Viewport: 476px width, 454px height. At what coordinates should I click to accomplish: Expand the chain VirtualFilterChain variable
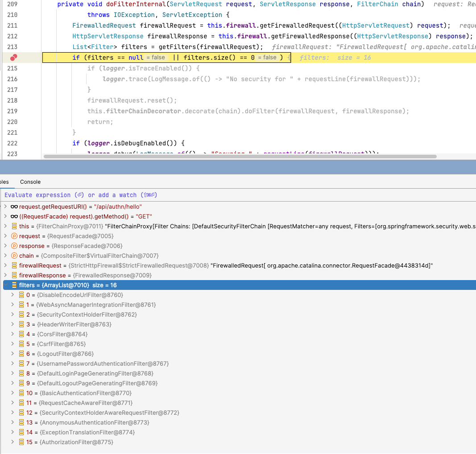(x=5, y=256)
